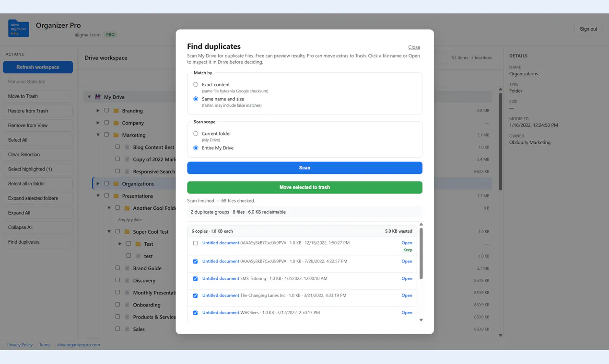This screenshot has width=609, height=364.
Task: Click the My Drive disk icon
Action: 98,97
